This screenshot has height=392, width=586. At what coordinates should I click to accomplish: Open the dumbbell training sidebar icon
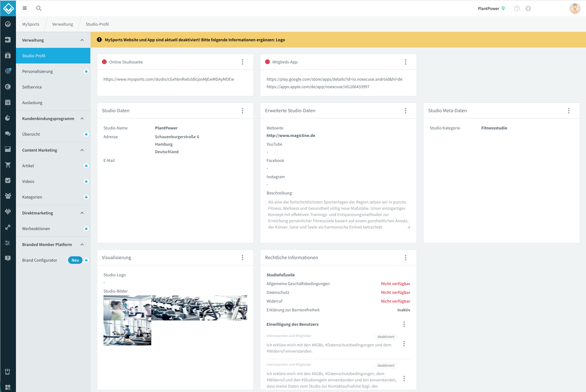(x=8, y=227)
